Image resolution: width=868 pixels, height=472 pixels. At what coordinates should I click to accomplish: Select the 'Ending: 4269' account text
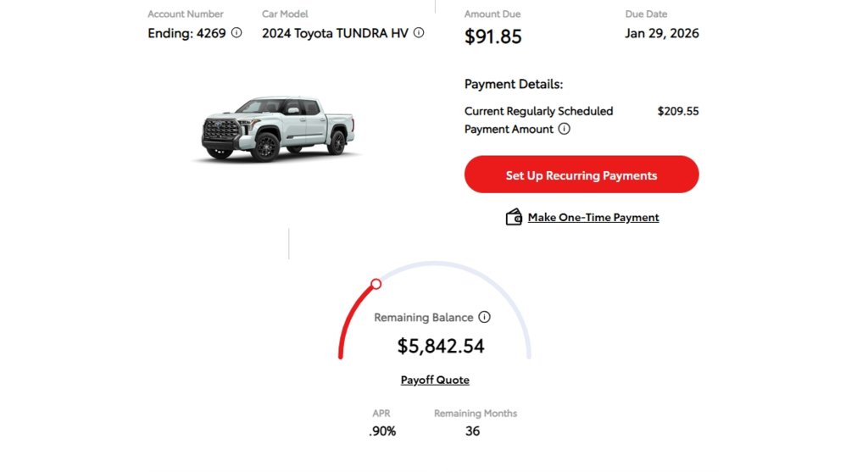186,33
